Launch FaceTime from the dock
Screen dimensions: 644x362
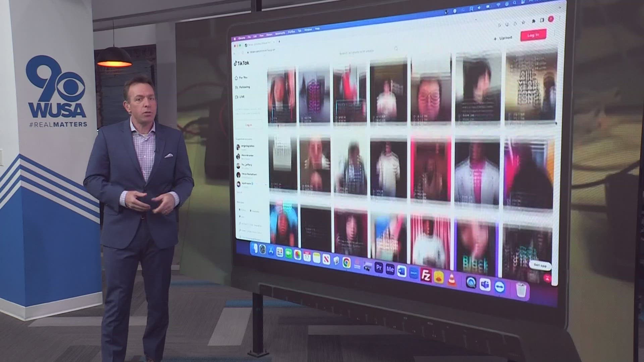[288, 254]
